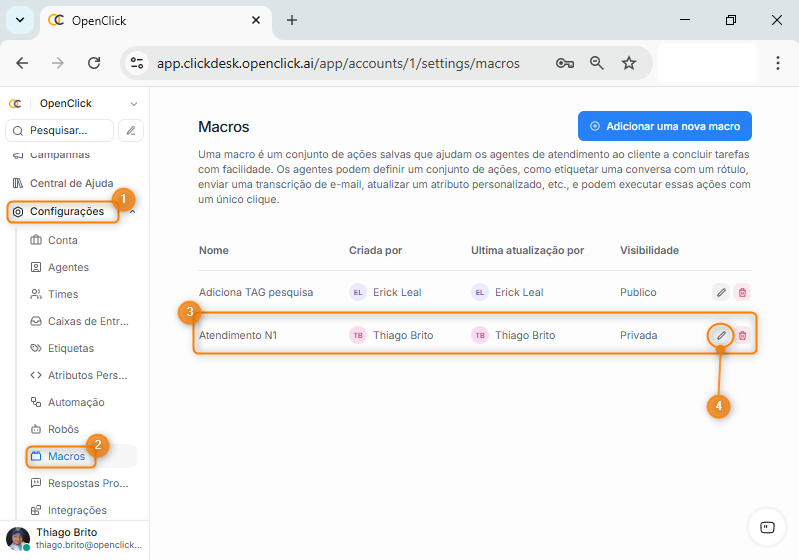
Task: Go to Agentes settings page
Action: click(x=68, y=267)
